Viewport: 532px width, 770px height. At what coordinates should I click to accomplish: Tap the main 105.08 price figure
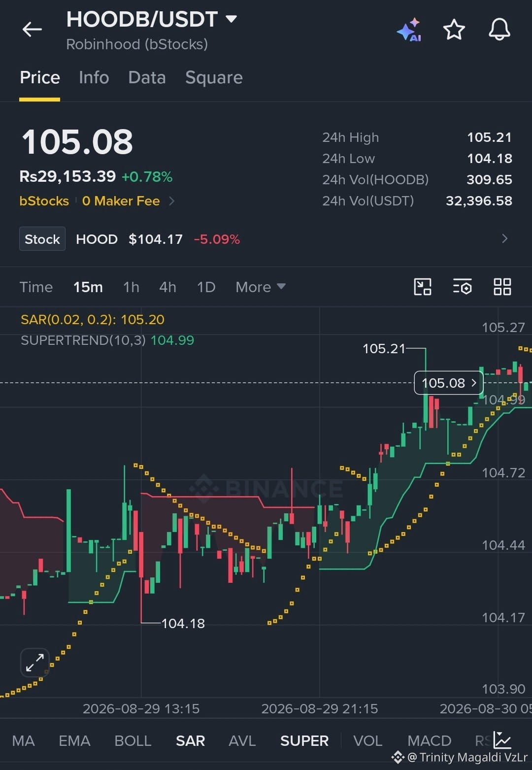(77, 142)
